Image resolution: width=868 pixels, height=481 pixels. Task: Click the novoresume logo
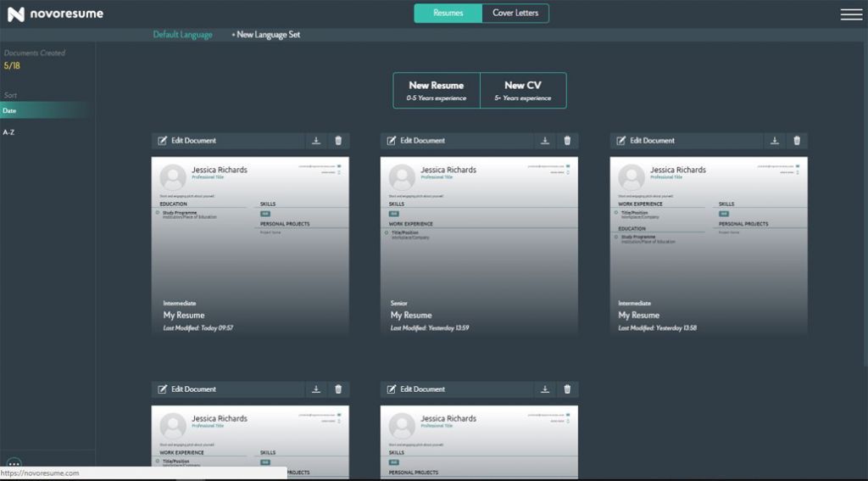pos(55,14)
